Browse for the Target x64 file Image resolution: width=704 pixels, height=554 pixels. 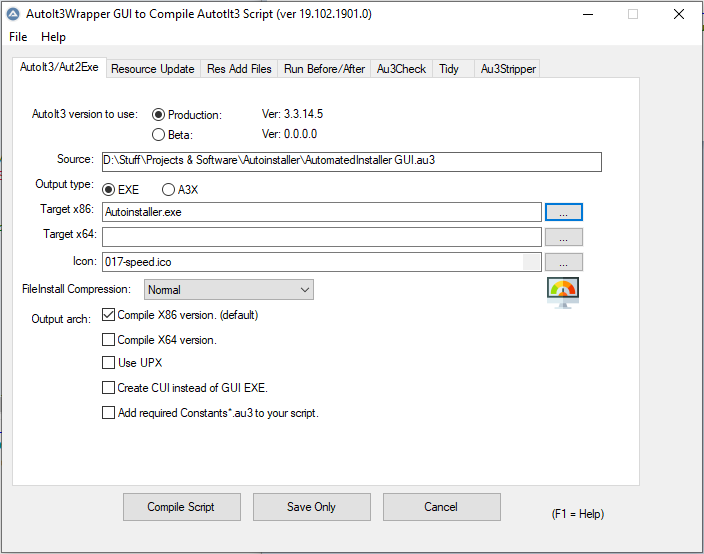click(x=564, y=237)
